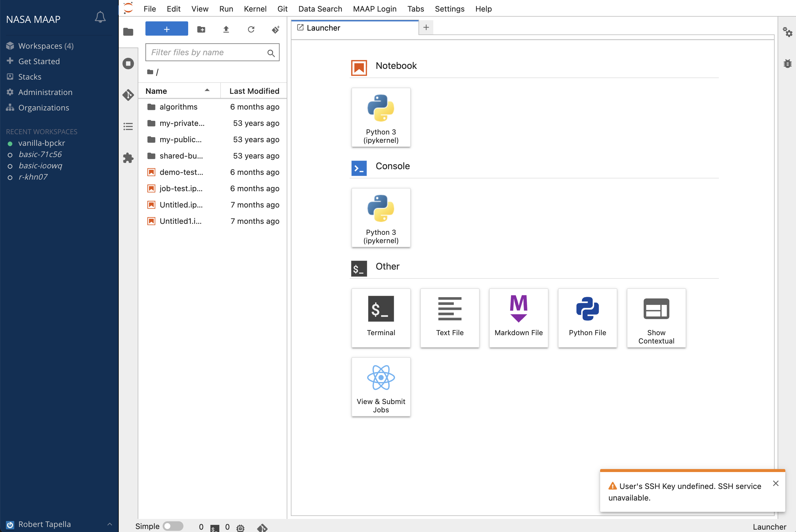Open the shared-bu folder row
796x532 pixels.
(x=212, y=156)
